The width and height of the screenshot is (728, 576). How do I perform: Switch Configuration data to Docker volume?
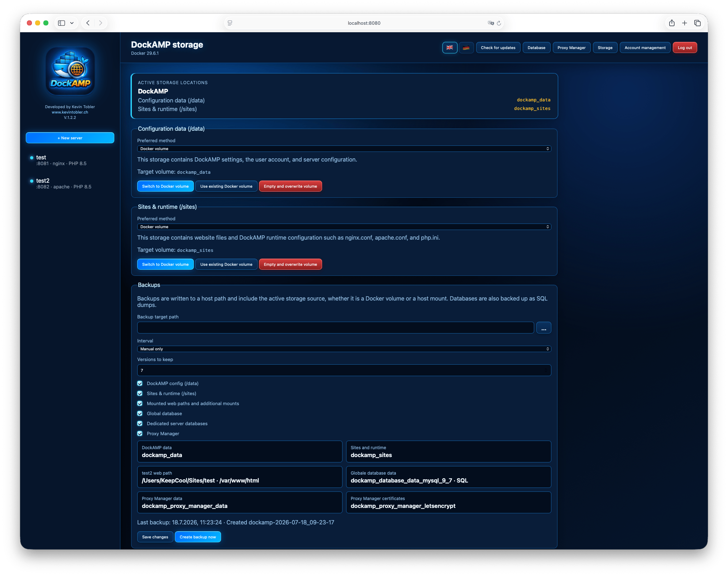pyautogui.click(x=165, y=186)
